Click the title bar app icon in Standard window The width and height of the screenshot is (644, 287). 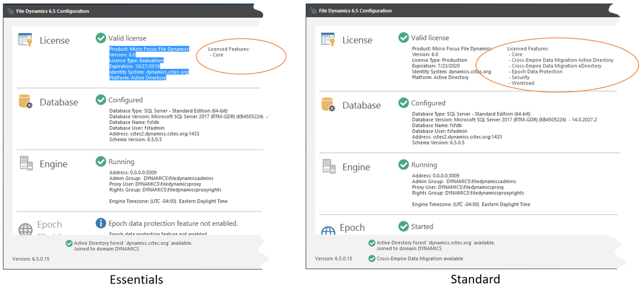tap(313, 10)
